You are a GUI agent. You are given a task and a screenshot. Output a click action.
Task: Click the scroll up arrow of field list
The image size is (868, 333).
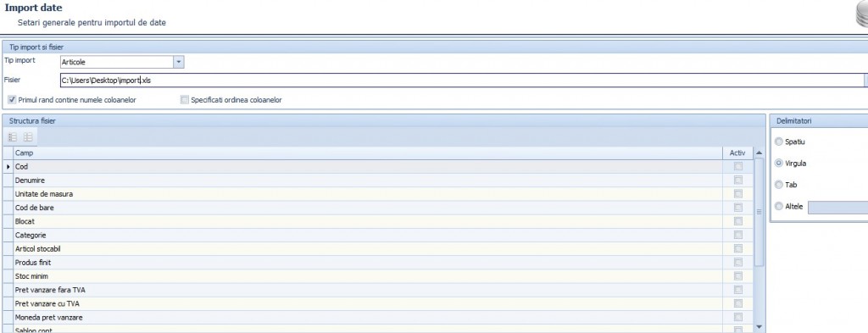click(759, 153)
